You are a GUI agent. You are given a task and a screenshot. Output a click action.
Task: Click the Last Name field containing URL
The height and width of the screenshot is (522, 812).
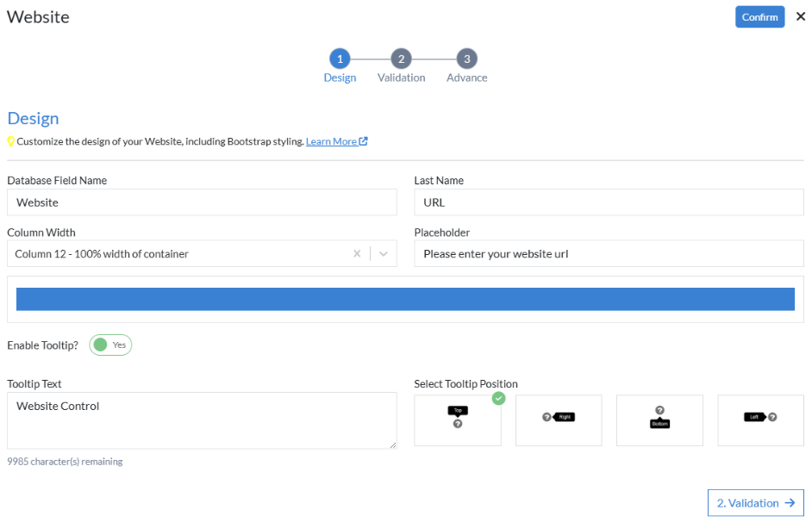tap(609, 202)
